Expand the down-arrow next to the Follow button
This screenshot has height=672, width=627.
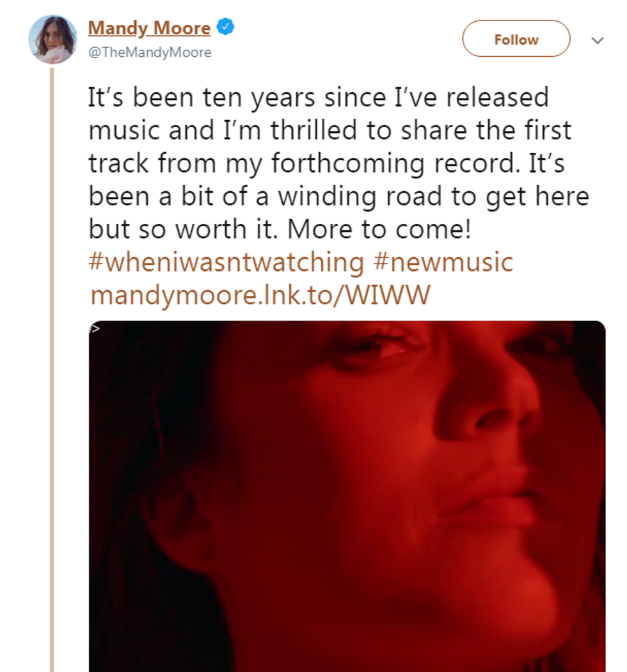[598, 40]
